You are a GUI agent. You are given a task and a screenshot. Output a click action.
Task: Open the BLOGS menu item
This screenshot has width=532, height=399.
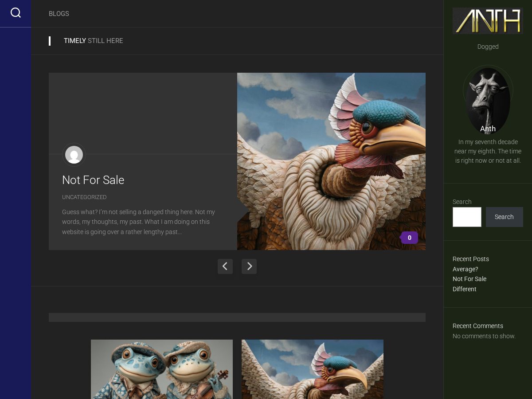pos(59,14)
